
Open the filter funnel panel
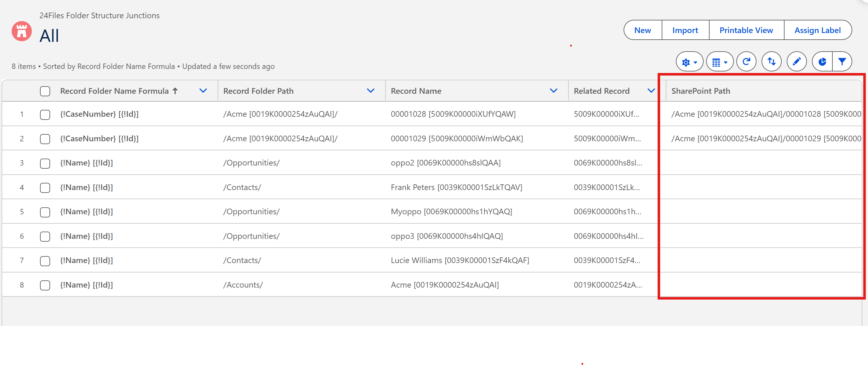[x=842, y=62]
